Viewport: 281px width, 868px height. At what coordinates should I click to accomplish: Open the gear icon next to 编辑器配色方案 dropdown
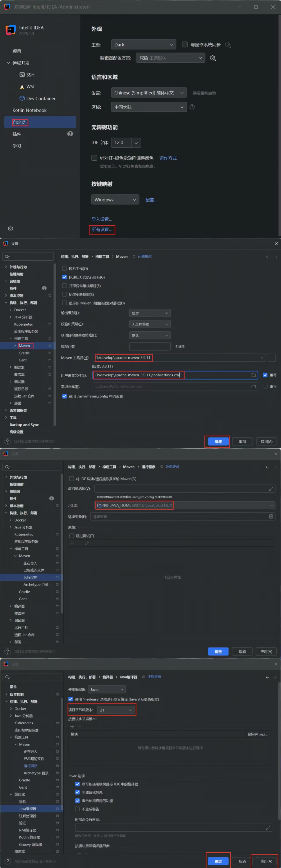(213, 58)
